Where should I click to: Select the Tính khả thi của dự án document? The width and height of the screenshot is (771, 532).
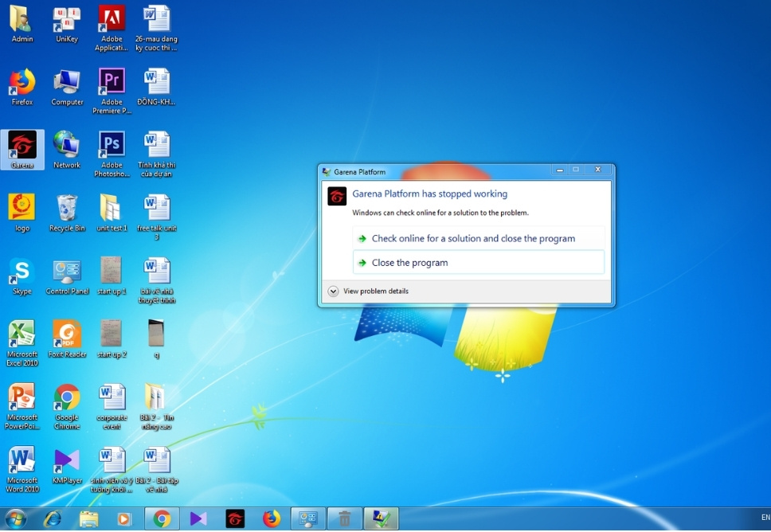[x=156, y=155]
